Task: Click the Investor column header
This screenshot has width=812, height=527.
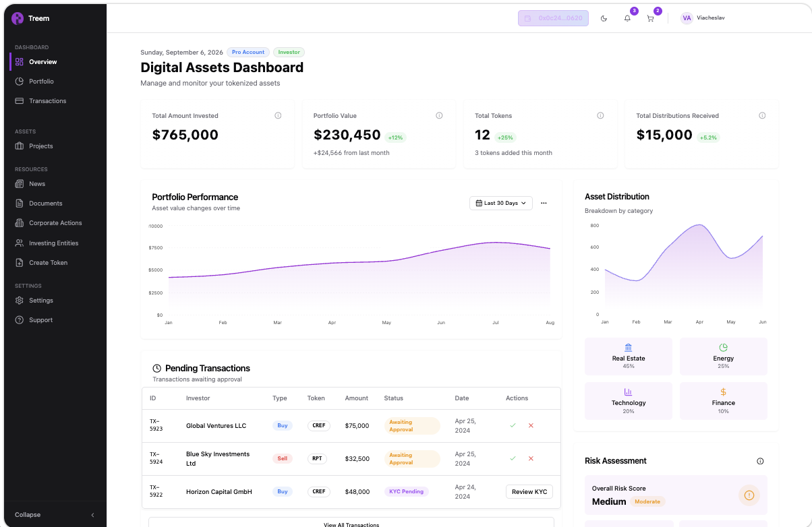Action: [198, 398]
